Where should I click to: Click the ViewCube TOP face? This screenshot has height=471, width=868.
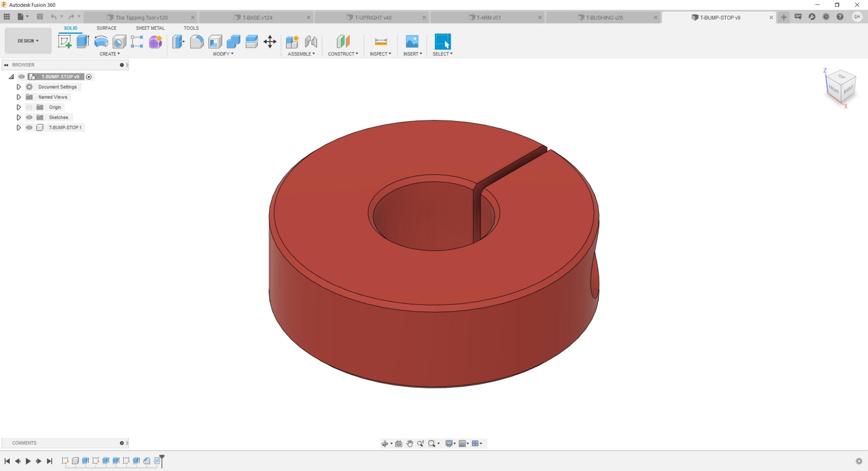[x=841, y=76]
